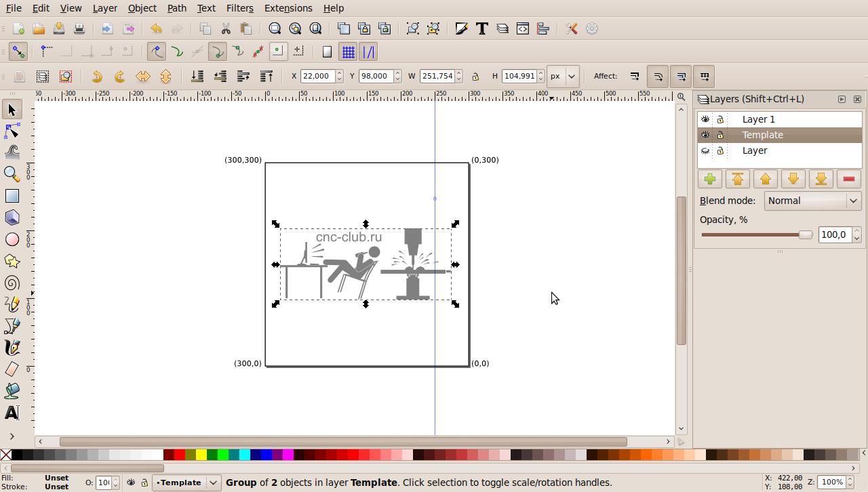Toggle snap to guides

(368, 52)
